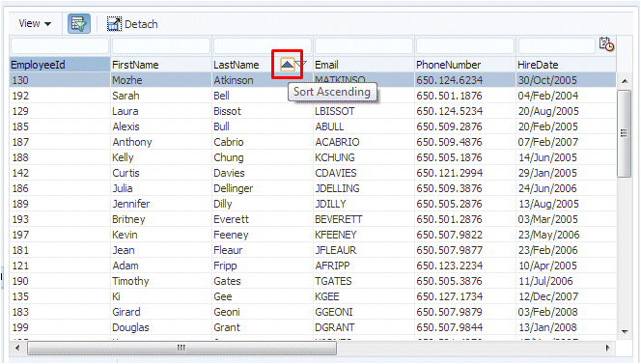641x364 pixels.
Task: Click the vertical scrollbar up arrow
Action: click(x=625, y=81)
